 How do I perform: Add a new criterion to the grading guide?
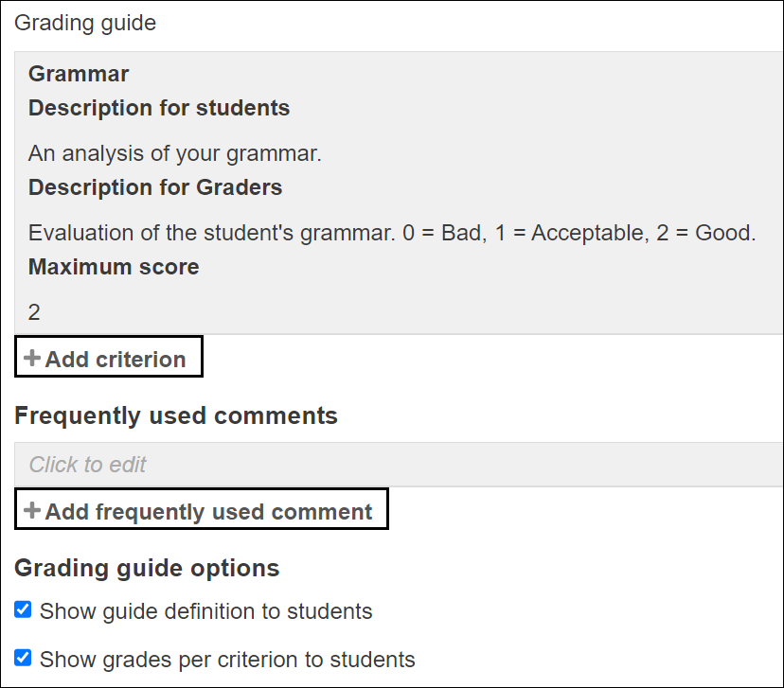(108, 358)
